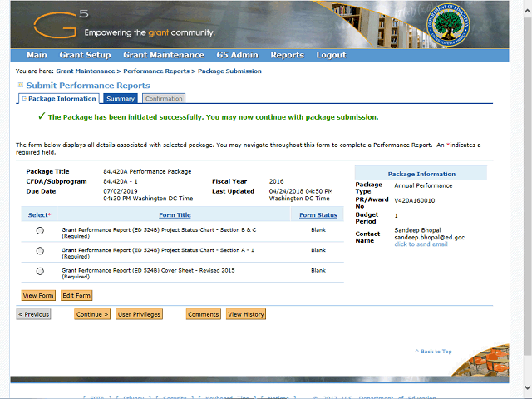Click the Select* column header
The image size is (532, 399).
click(x=39, y=214)
